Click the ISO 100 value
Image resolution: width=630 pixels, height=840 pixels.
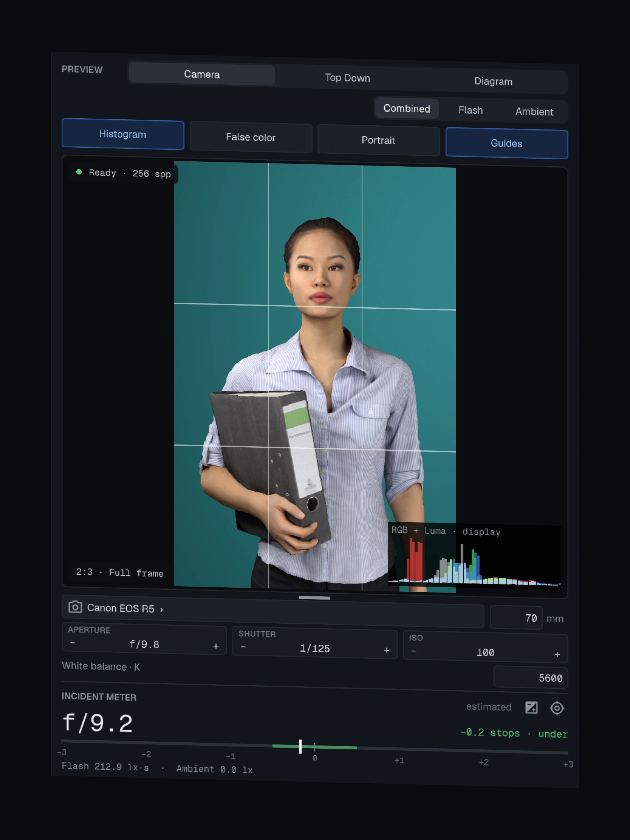pos(485,652)
